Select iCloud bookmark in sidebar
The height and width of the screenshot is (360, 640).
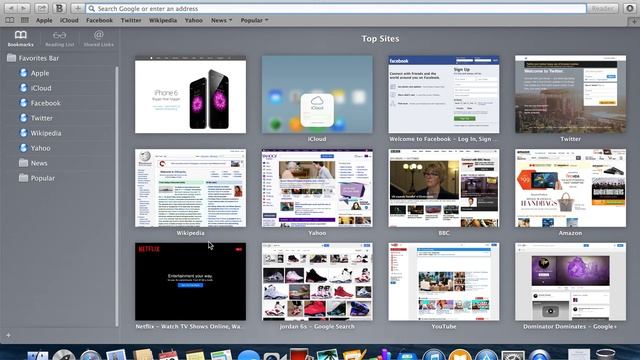pyautogui.click(x=41, y=88)
